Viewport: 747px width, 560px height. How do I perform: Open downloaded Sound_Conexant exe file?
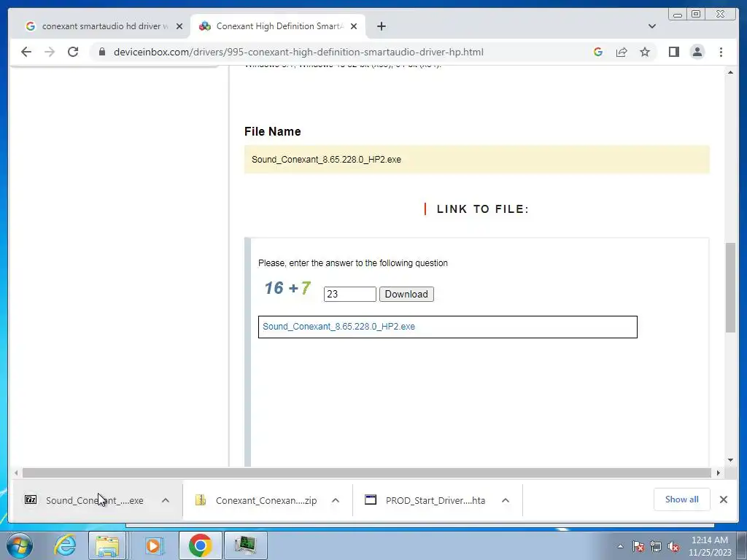[94, 500]
